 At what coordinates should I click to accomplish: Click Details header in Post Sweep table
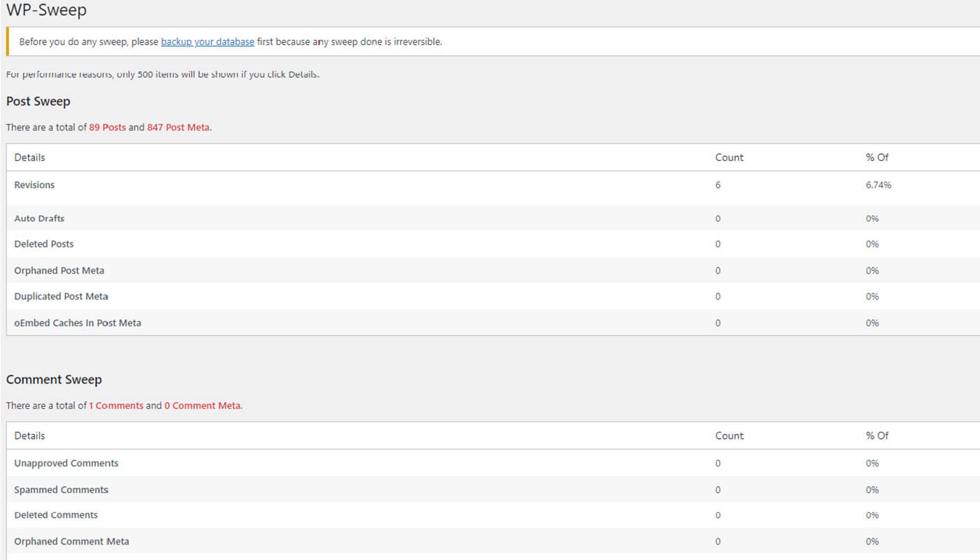coord(29,157)
